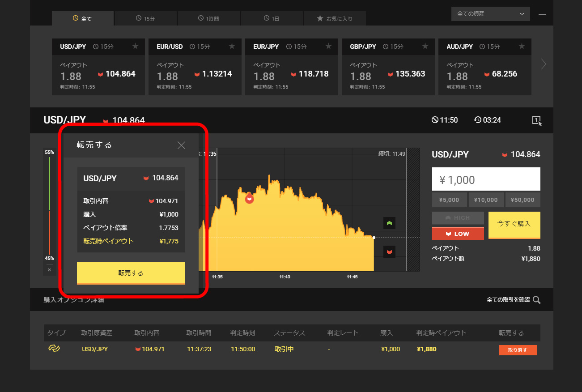Select the LOW option button

tap(458, 234)
